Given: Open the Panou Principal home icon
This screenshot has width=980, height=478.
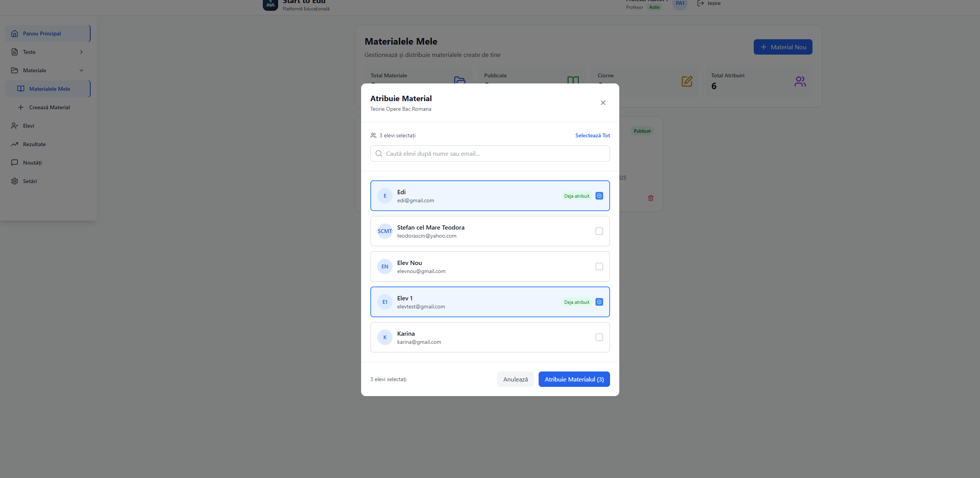Looking at the screenshot, I should click(15, 33).
